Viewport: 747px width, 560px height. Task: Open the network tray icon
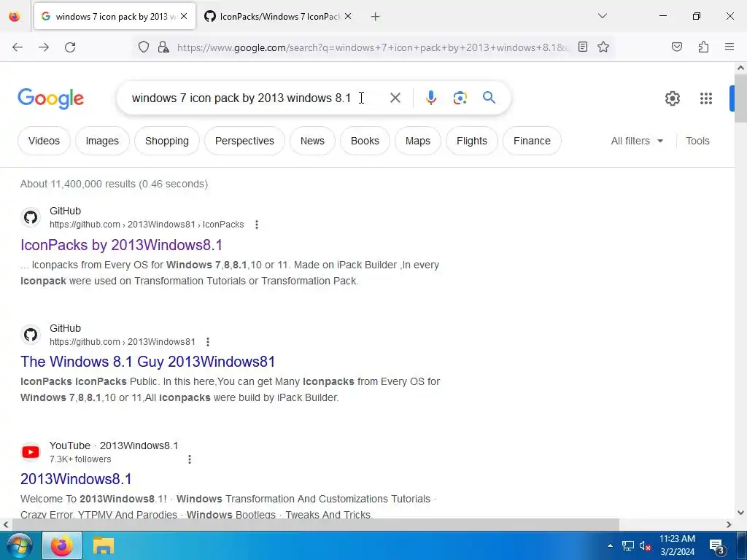pyautogui.click(x=628, y=545)
